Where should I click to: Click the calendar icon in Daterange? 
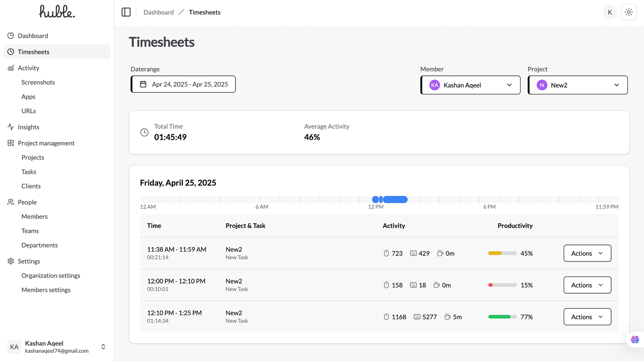[x=143, y=84]
